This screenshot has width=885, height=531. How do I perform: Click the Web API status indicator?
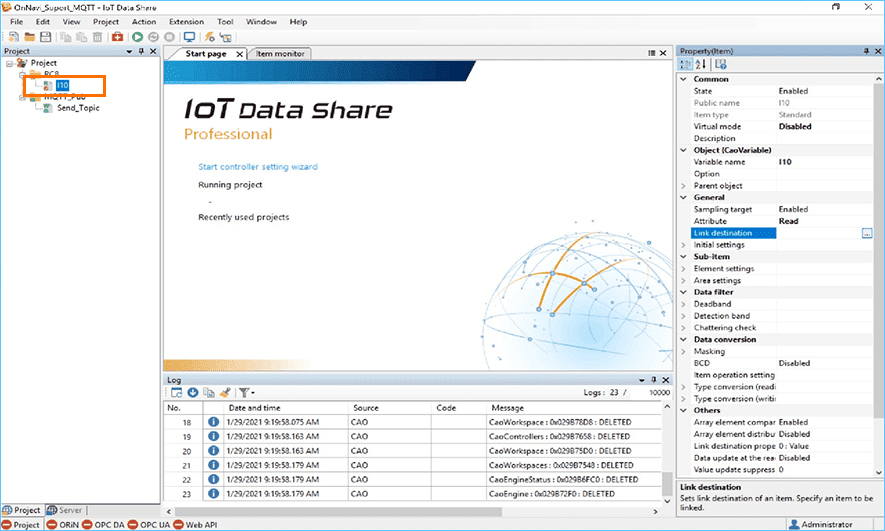point(195,525)
